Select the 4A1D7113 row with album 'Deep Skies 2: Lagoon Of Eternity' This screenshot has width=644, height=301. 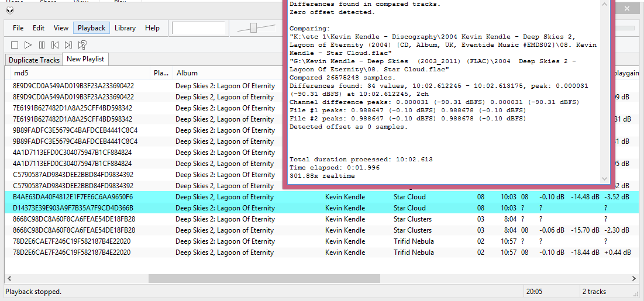point(144,153)
